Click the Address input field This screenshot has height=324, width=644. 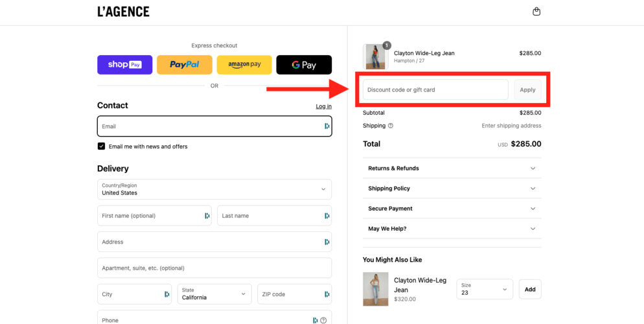(x=214, y=242)
